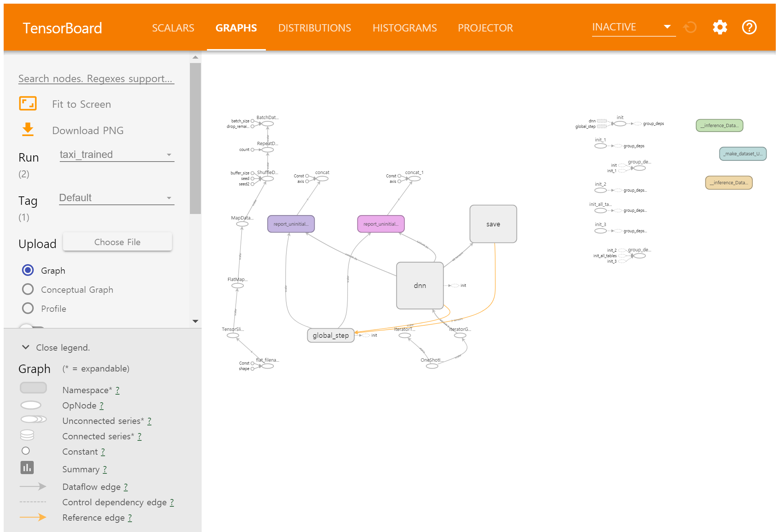Open the HISTOGRAMS tab
778x532 pixels.
click(404, 28)
